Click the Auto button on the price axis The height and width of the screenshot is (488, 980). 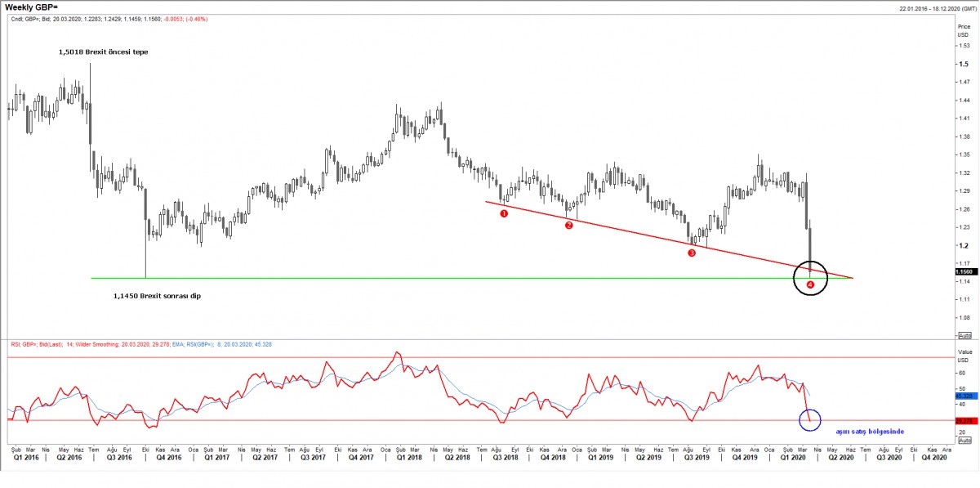(x=964, y=335)
